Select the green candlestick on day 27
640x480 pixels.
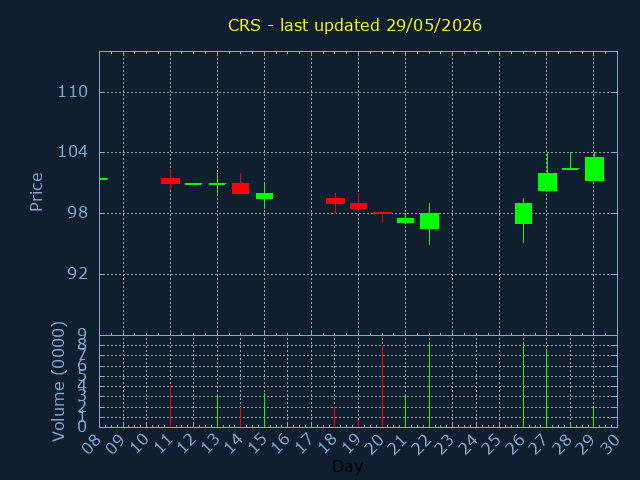coord(547,182)
